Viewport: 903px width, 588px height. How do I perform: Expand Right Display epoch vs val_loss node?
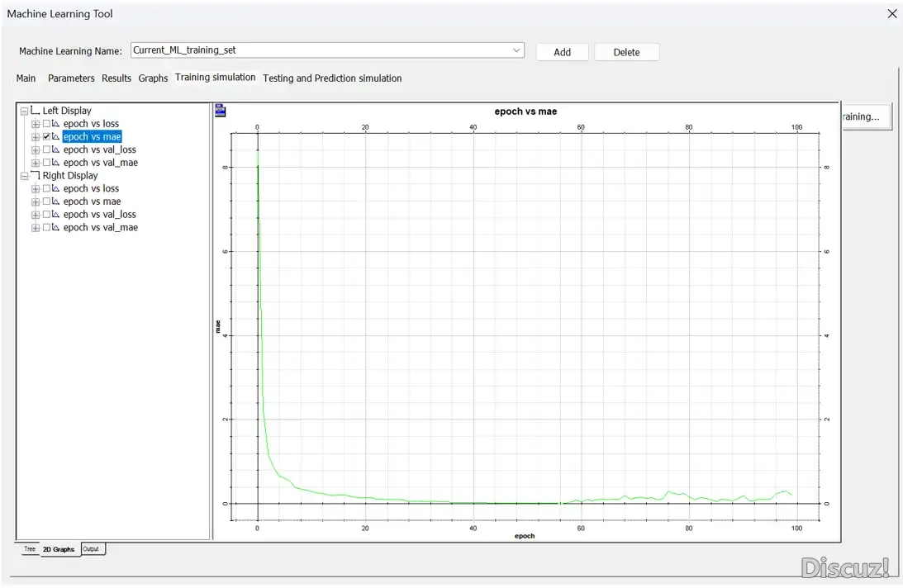click(x=36, y=215)
